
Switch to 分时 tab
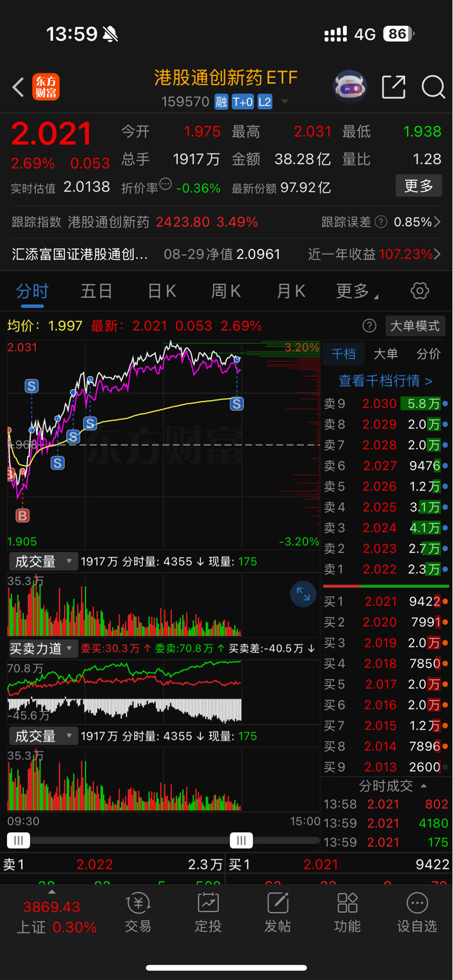coord(32,291)
